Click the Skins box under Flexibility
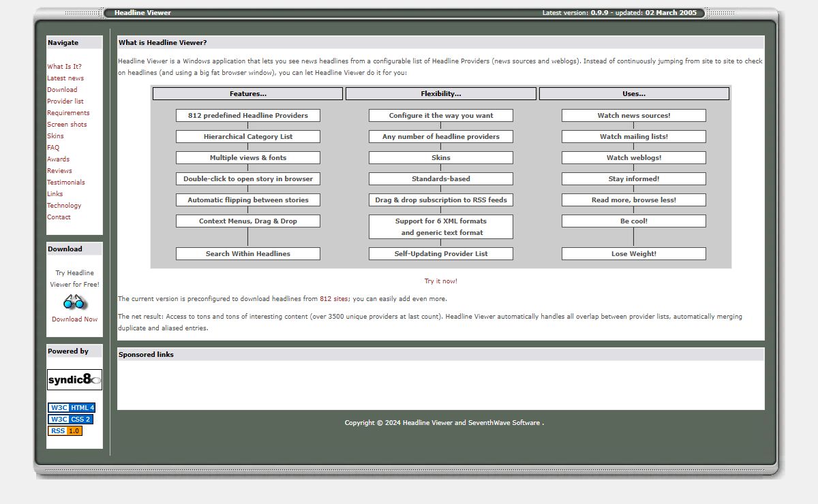 441,158
